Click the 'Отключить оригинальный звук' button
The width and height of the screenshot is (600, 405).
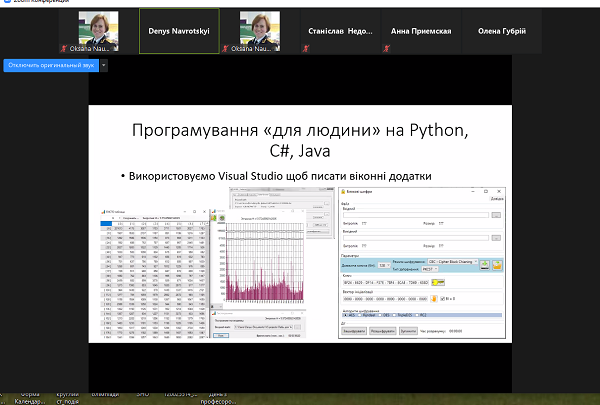51,65
